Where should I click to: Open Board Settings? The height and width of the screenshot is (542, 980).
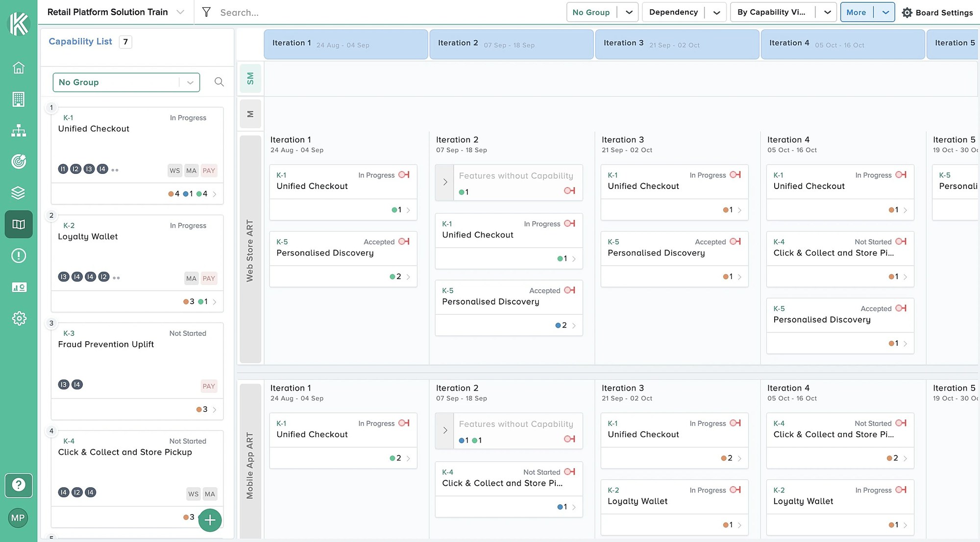tap(937, 12)
